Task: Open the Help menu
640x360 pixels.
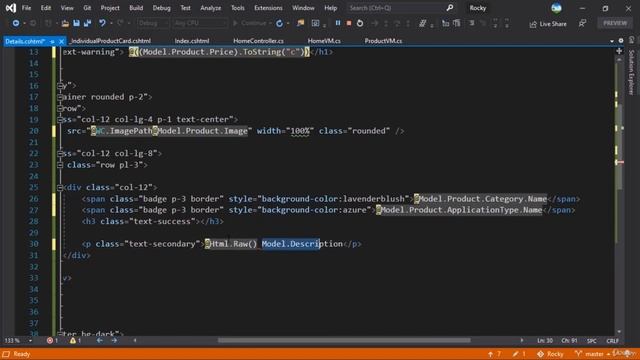Action: (x=330, y=8)
